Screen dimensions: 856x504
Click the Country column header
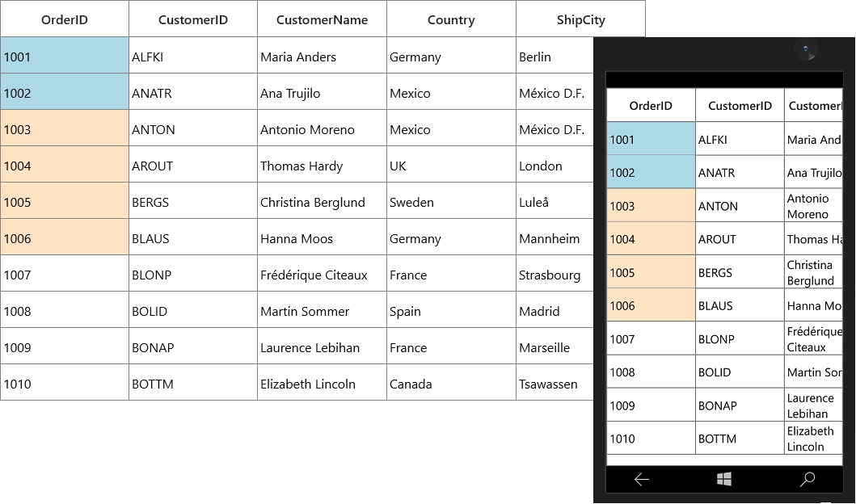pos(452,19)
